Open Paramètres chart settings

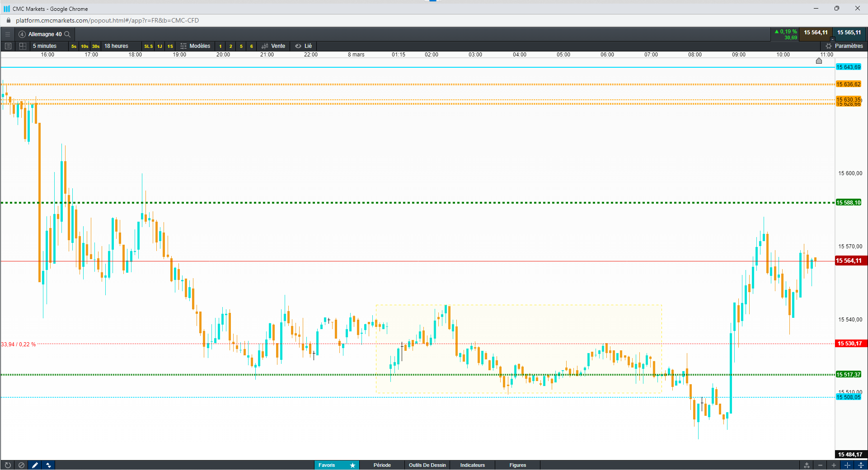coord(844,46)
